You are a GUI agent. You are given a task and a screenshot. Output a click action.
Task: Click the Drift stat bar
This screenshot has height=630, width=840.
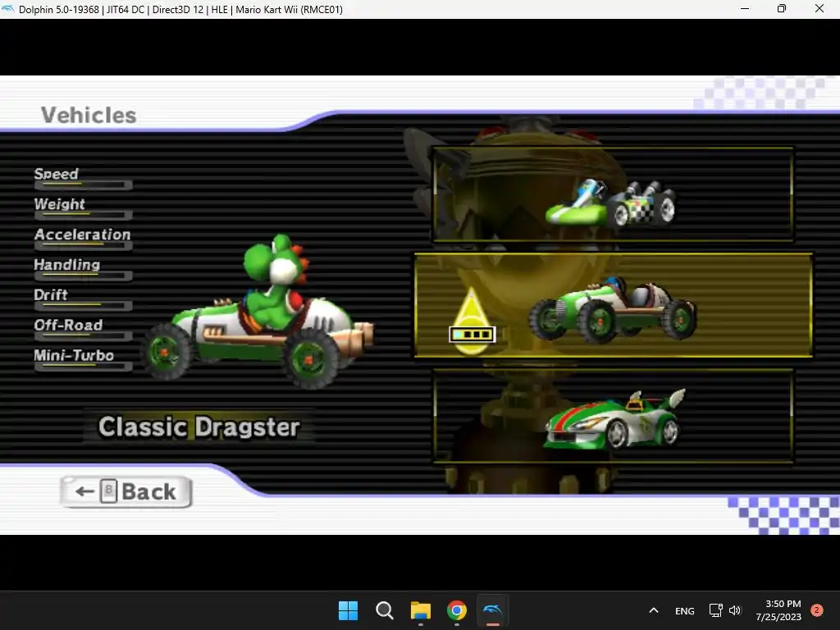coord(83,307)
